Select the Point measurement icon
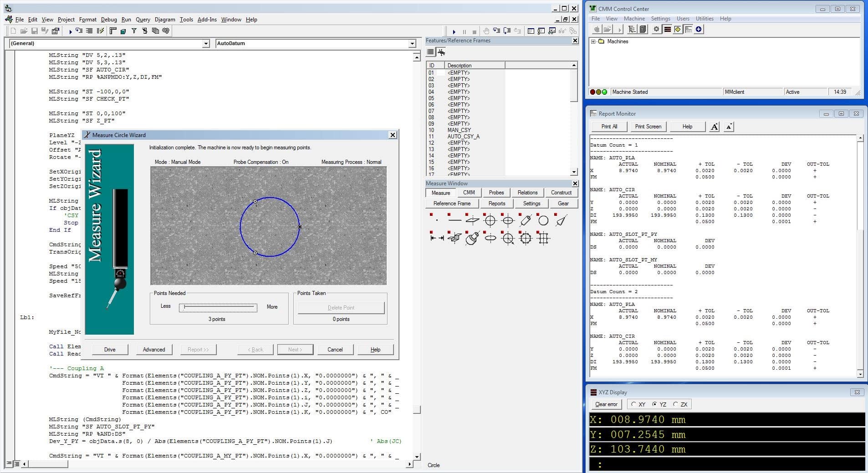The height and width of the screenshot is (473, 868). pos(437,220)
